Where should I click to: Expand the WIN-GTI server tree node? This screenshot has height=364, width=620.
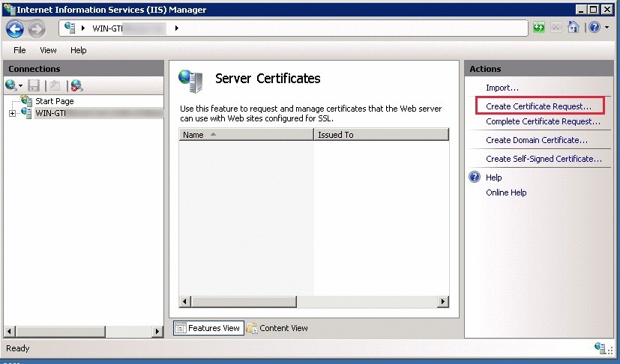coord(12,114)
